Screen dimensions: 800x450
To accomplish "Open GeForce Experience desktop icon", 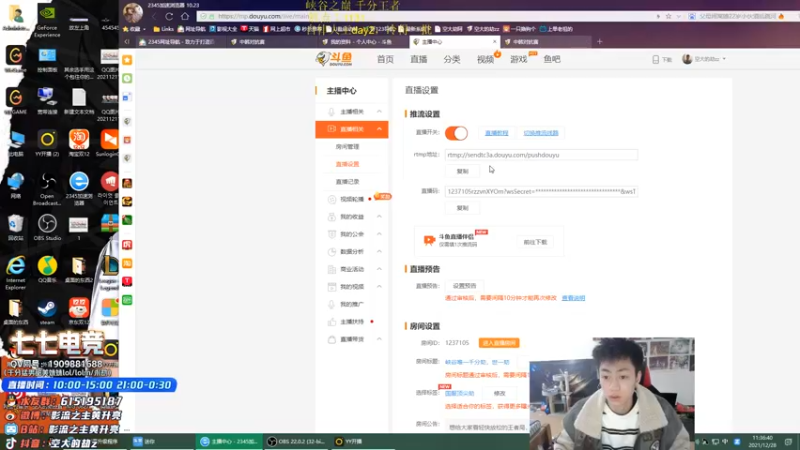I will [47, 20].
